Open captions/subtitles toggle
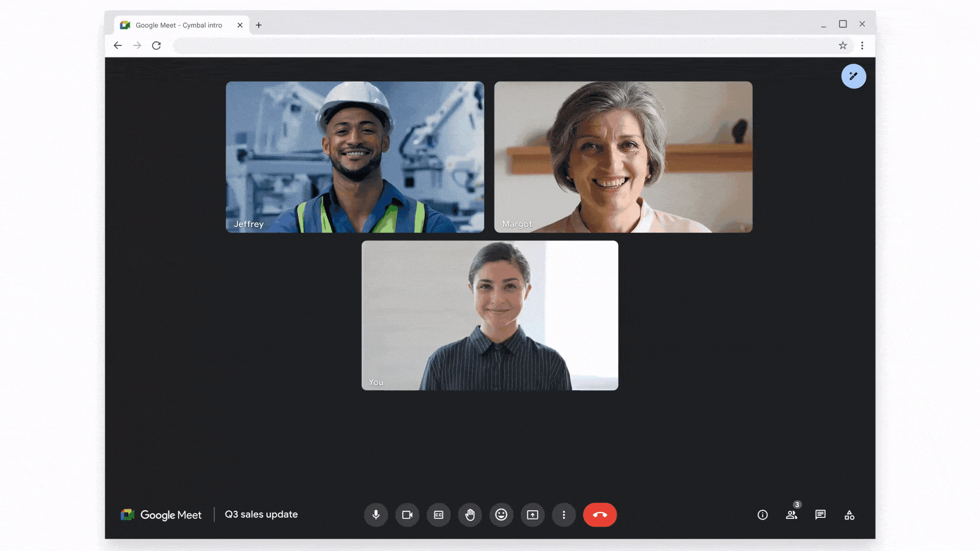 pyautogui.click(x=438, y=514)
